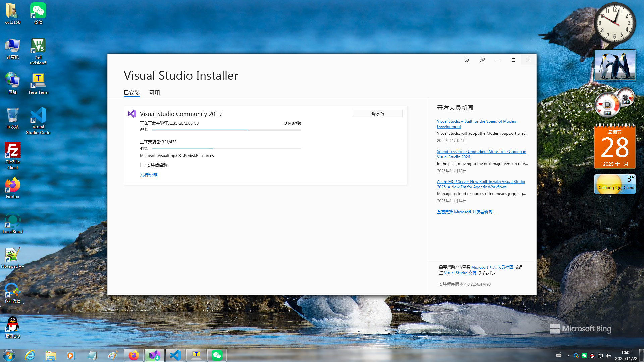
Task: Open Visual Studio Installer from the taskbar
Action: click(x=154, y=355)
